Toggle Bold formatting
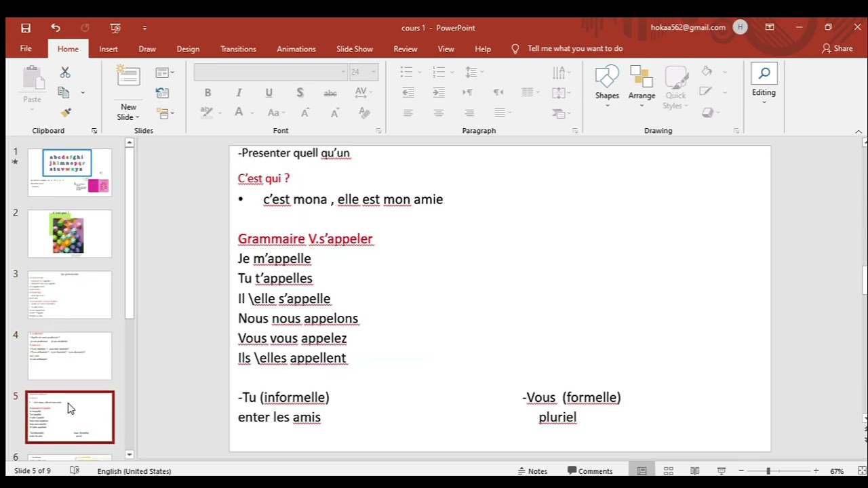 (208, 93)
